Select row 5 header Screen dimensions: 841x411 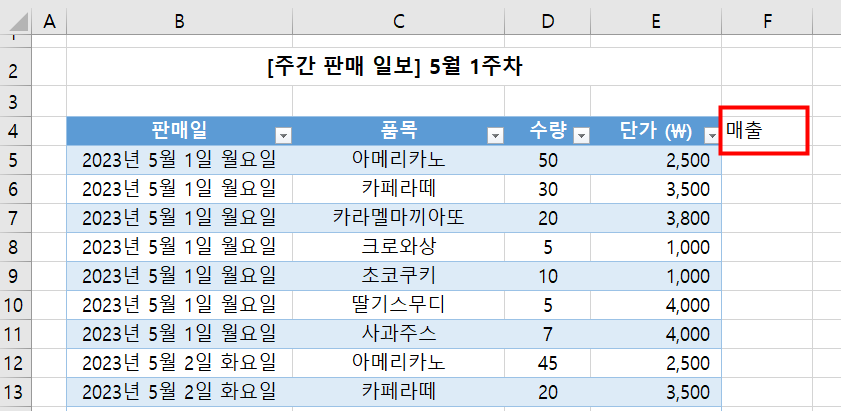pos(16,160)
